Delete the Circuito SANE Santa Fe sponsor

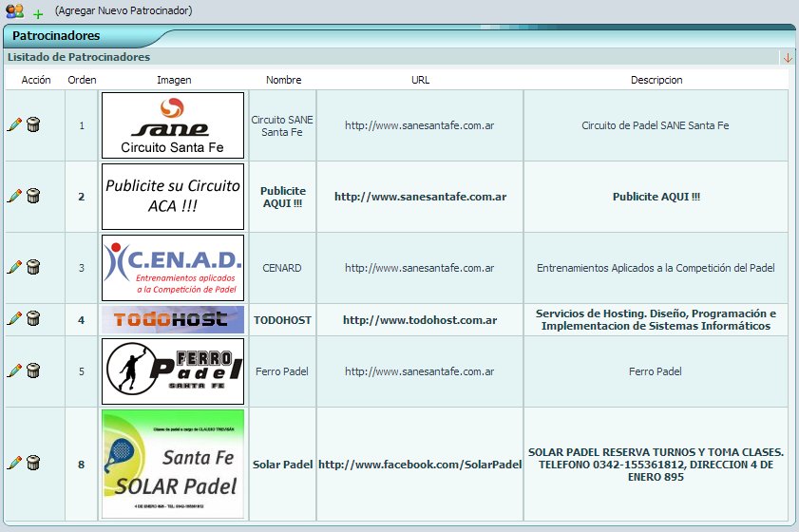tap(33, 124)
